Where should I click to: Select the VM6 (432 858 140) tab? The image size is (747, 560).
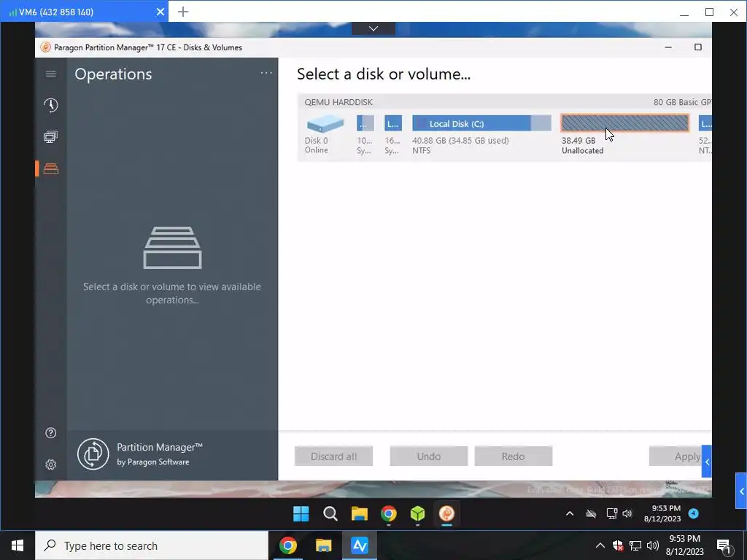pyautogui.click(x=85, y=12)
